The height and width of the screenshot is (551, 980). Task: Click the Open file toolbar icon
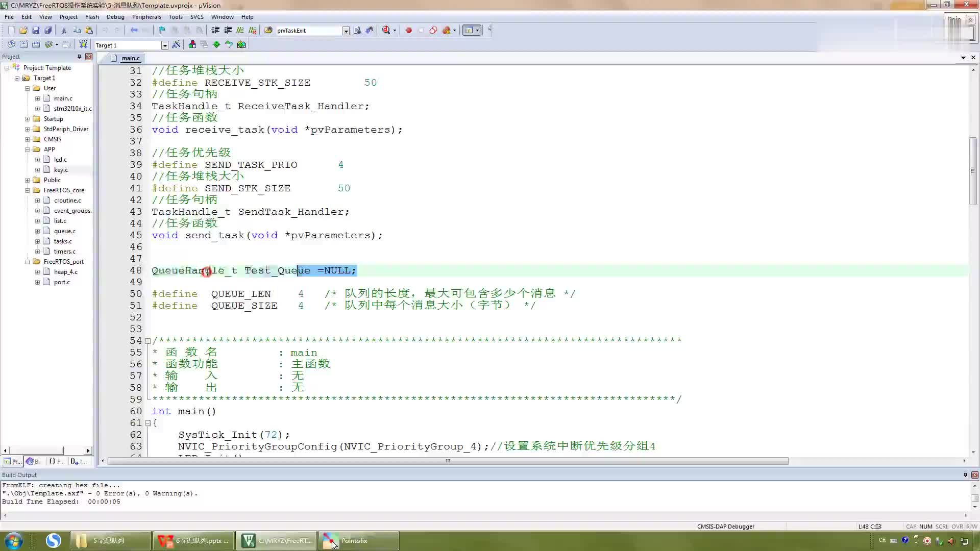click(23, 30)
